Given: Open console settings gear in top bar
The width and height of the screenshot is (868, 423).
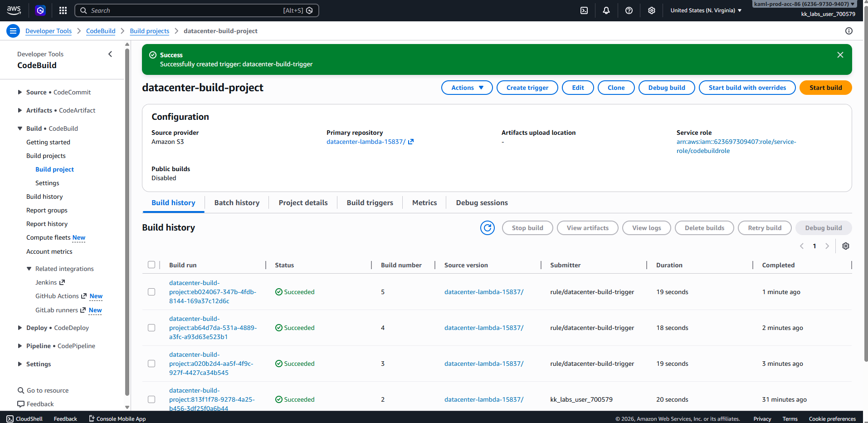Looking at the screenshot, I should pyautogui.click(x=652, y=10).
